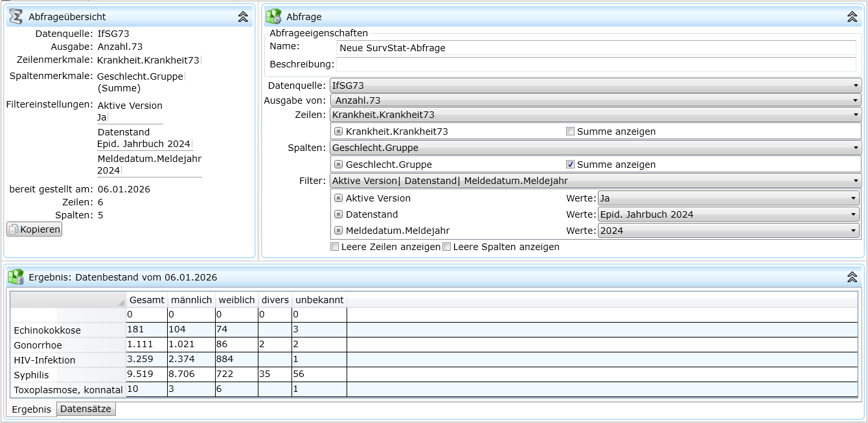Remove the Geschlecht.Gruppe column attribute
The height and width of the screenshot is (423, 868).
[338, 165]
